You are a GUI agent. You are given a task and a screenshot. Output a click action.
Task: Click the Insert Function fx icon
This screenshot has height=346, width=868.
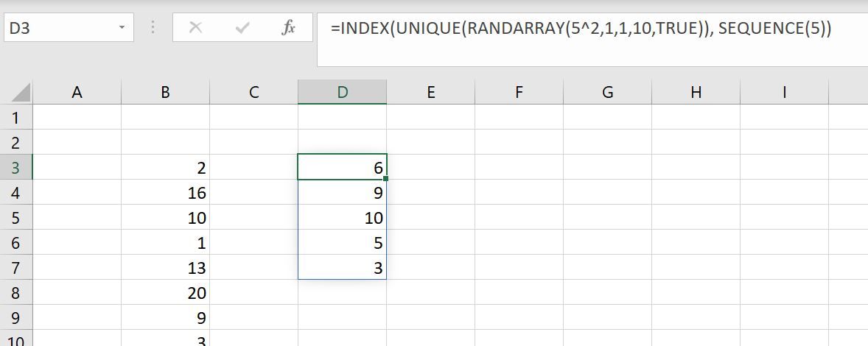pos(288,28)
